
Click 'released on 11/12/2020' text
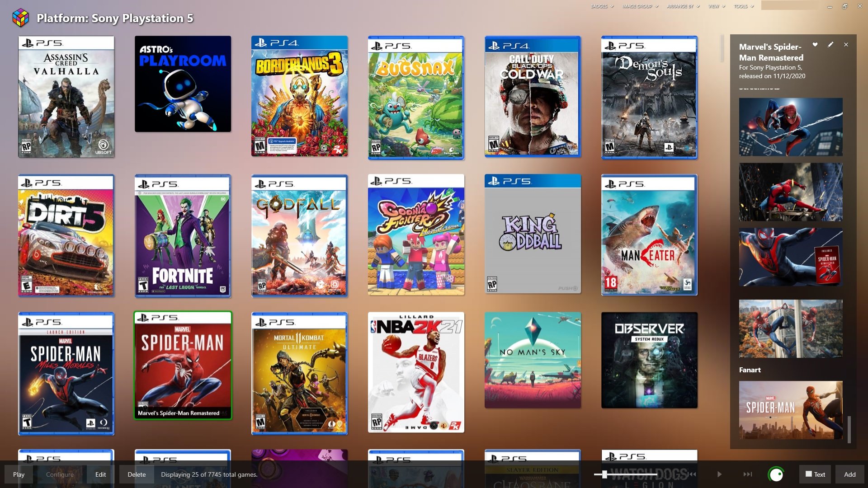772,76
